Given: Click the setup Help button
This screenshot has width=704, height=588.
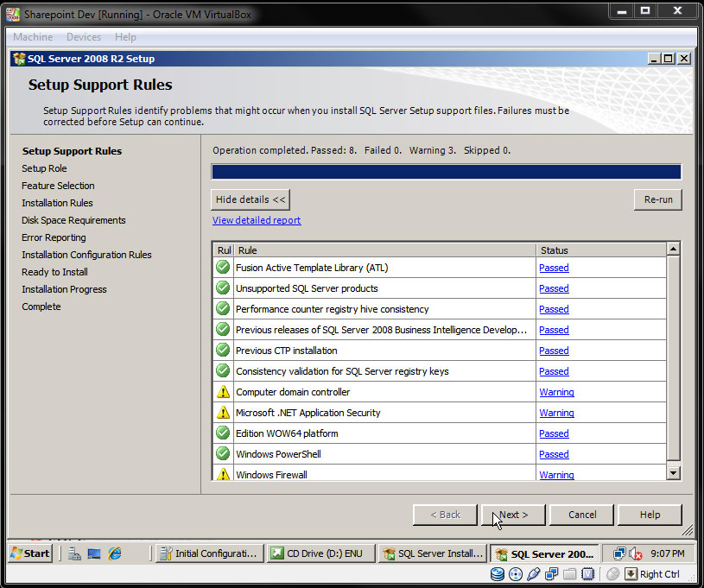Looking at the screenshot, I should tap(650, 515).
